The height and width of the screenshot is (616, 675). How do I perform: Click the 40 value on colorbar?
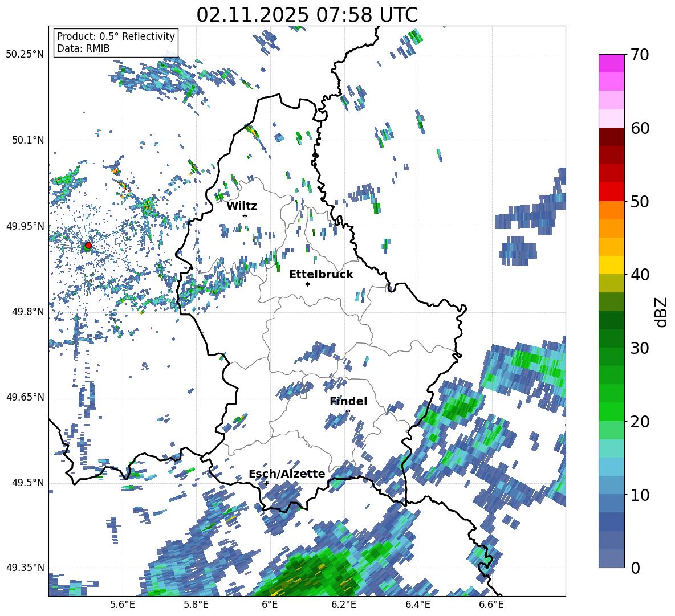click(640, 275)
